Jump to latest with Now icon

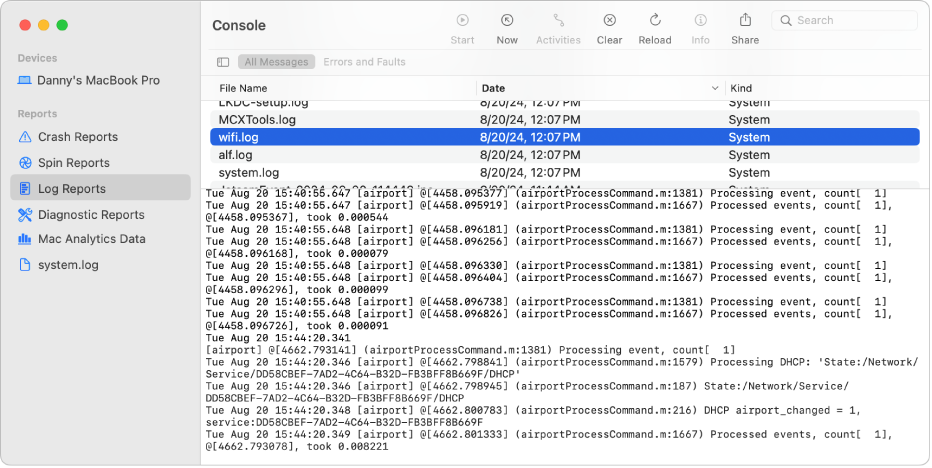pos(506,20)
